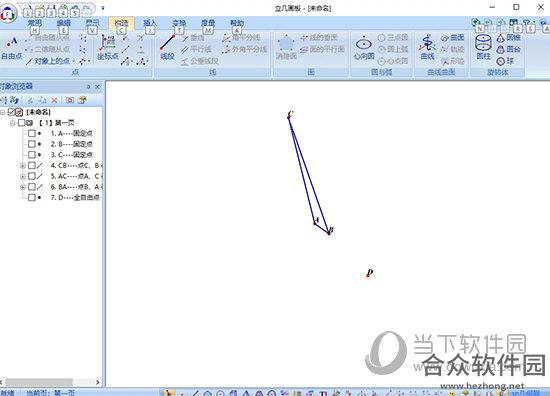Click the red delete icon in object browser
The image size is (550, 396).
(54, 100)
